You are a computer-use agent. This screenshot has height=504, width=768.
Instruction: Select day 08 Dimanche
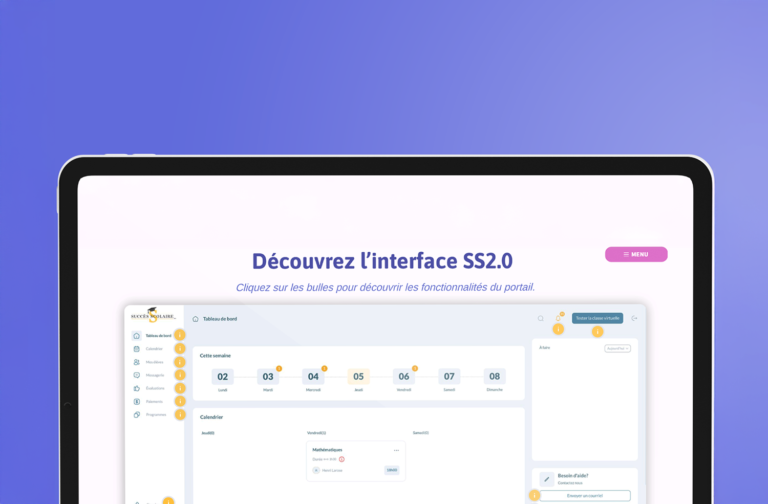point(494,377)
